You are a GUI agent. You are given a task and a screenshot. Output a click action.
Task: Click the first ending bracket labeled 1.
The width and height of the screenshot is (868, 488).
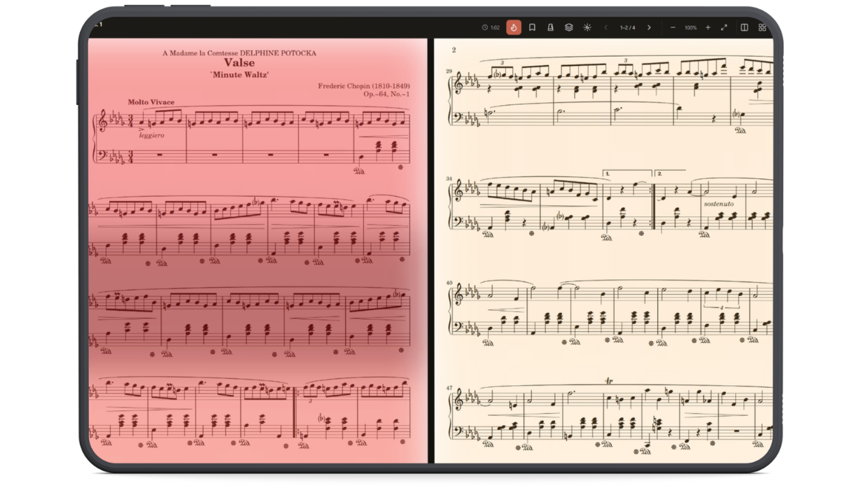(627, 173)
